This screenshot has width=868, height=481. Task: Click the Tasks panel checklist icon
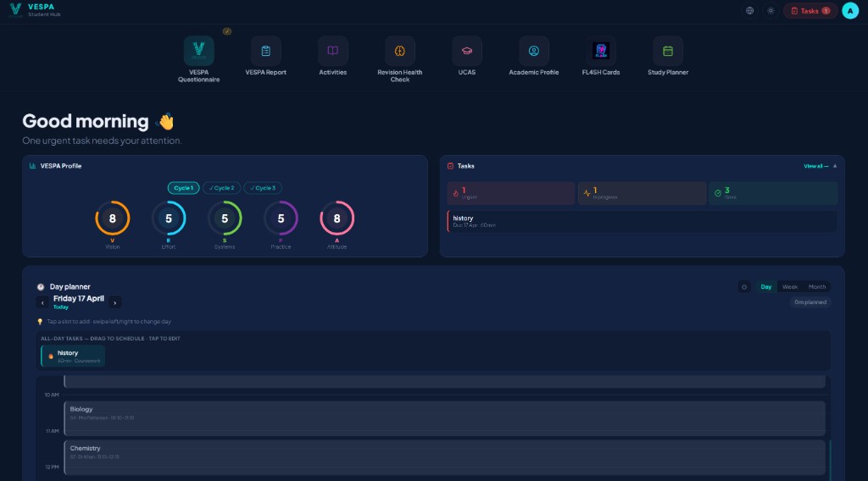(x=450, y=166)
